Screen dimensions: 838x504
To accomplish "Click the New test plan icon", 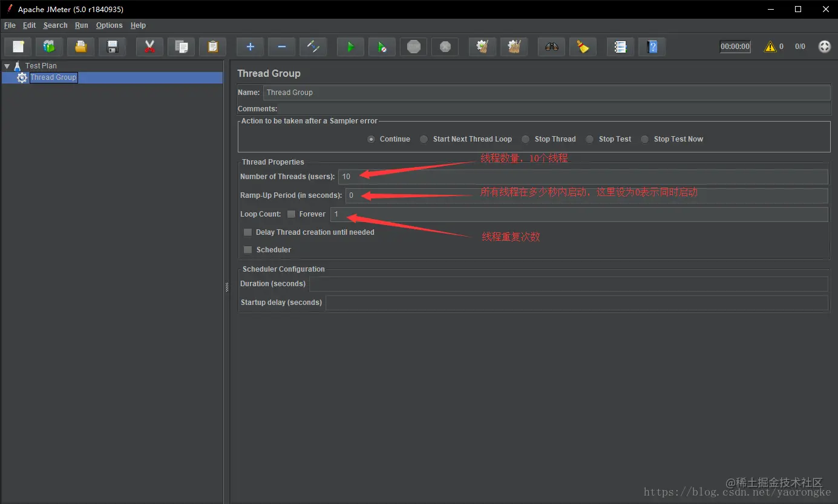I will coord(18,47).
